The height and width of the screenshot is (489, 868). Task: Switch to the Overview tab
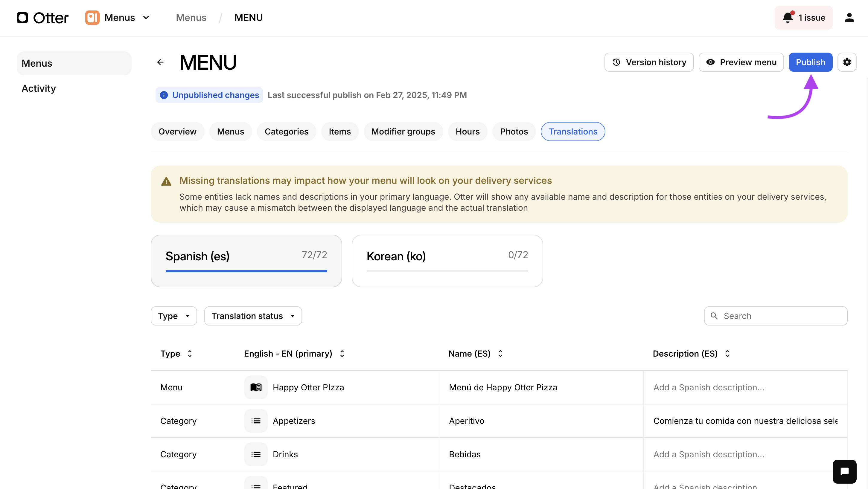coord(177,132)
